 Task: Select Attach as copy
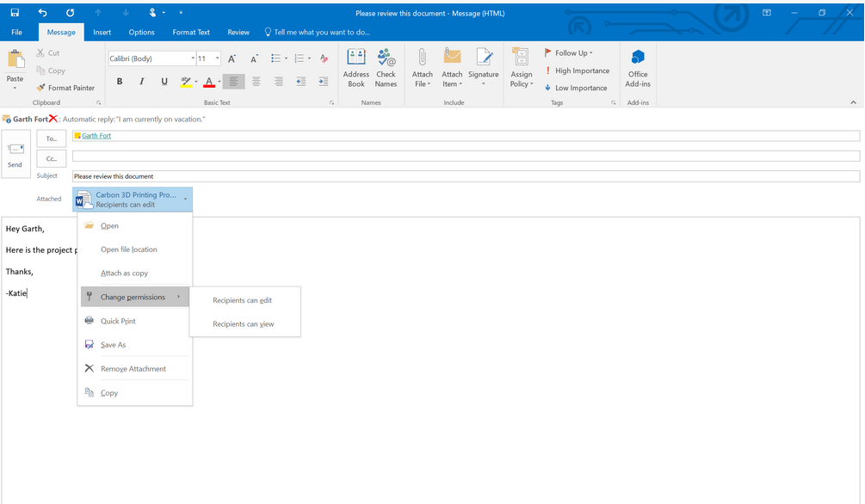pyautogui.click(x=135, y=273)
